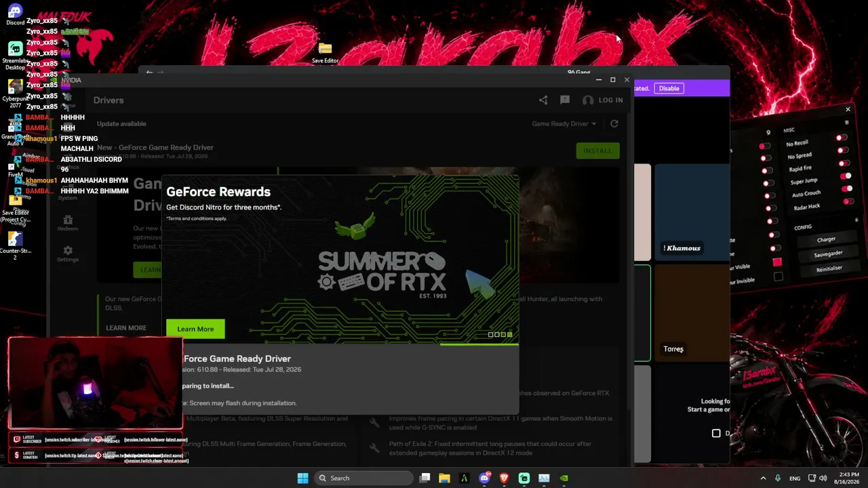Open the notifications feedback icon in NVIDIA app
The width and height of the screenshot is (868, 488).
[565, 100]
